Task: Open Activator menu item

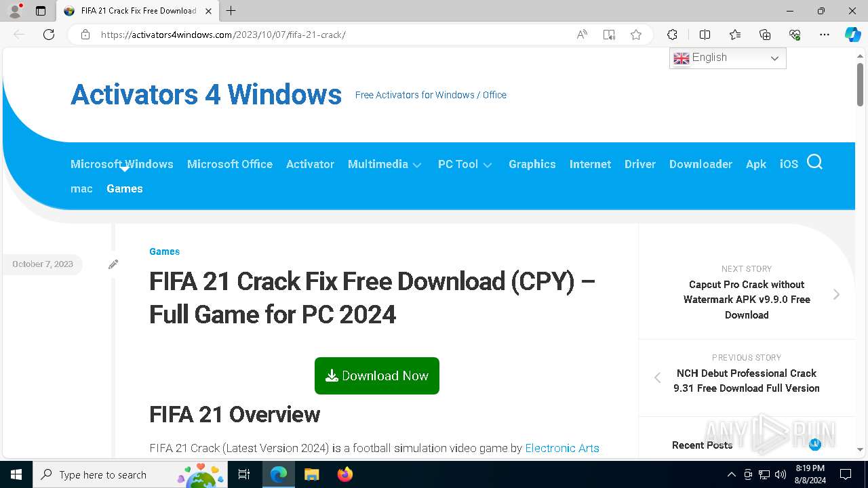Action: click(310, 164)
